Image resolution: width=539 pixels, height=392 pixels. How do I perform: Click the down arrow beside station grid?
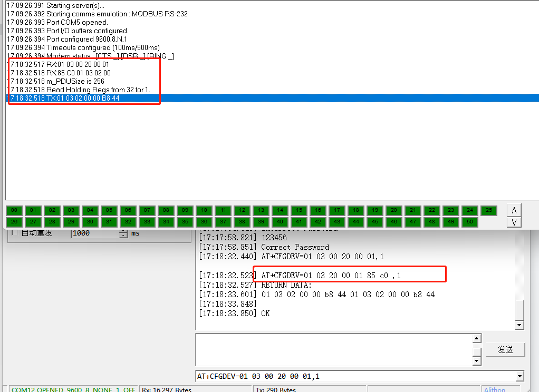coord(514,222)
